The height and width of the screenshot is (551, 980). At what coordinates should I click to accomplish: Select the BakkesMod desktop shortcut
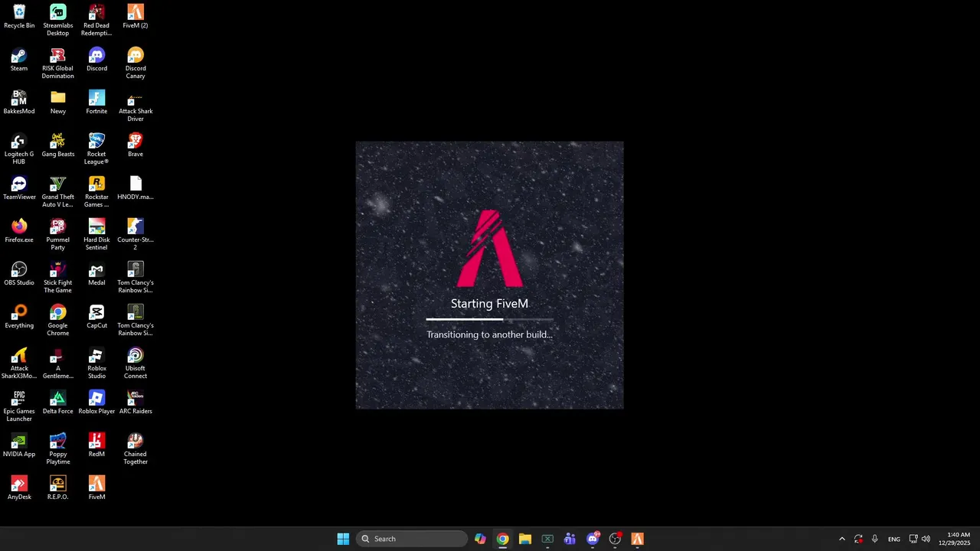pyautogui.click(x=19, y=103)
